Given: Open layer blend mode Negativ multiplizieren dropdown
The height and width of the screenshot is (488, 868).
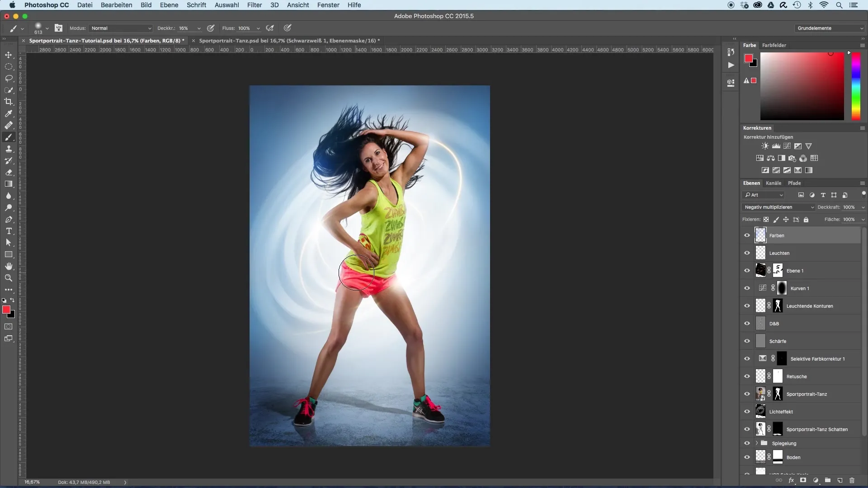Looking at the screenshot, I should pos(778,207).
